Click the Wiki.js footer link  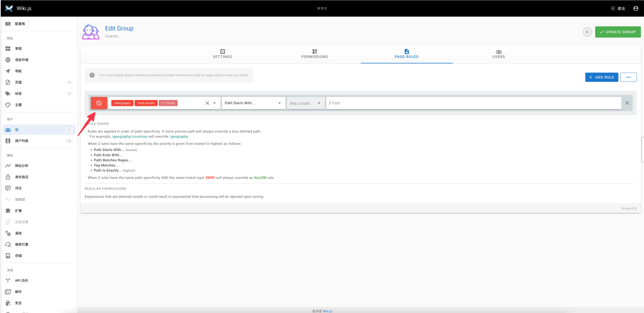[327, 311]
